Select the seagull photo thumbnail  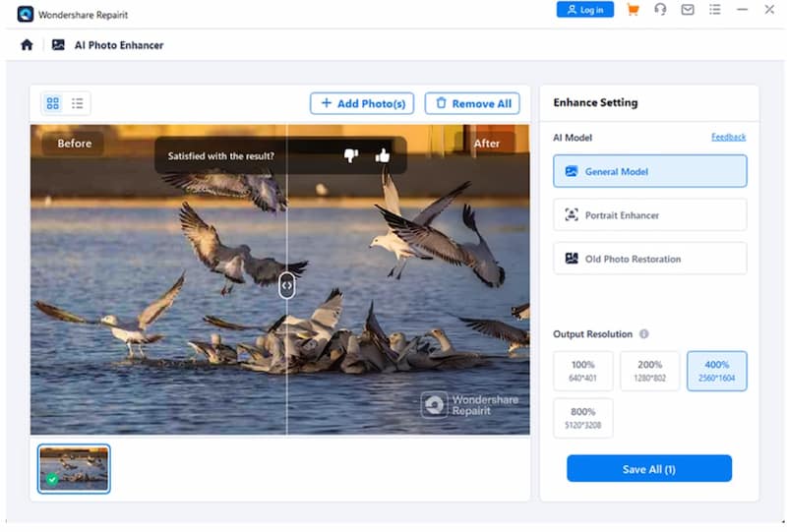[74, 468]
